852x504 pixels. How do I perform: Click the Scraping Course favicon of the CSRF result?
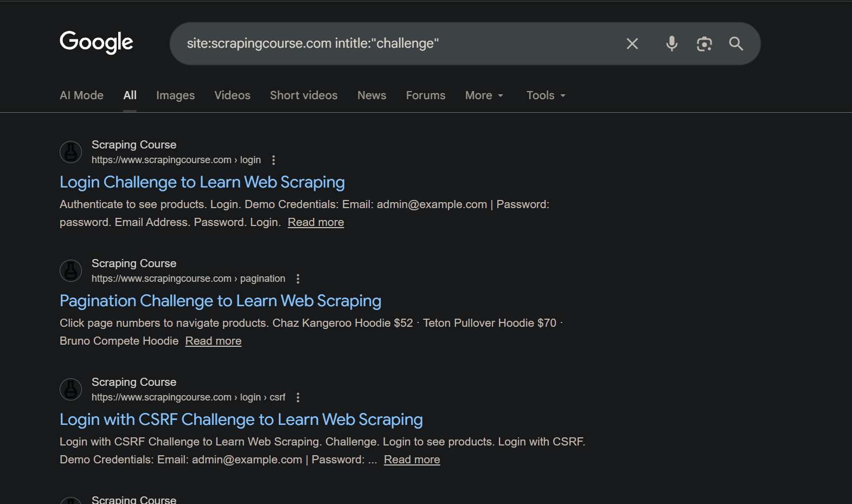point(71,390)
